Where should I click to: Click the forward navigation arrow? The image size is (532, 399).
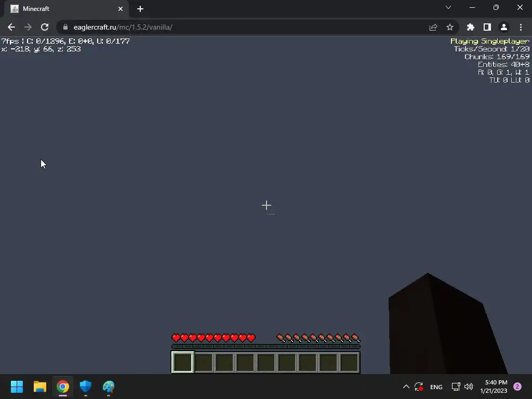coord(28,27)
